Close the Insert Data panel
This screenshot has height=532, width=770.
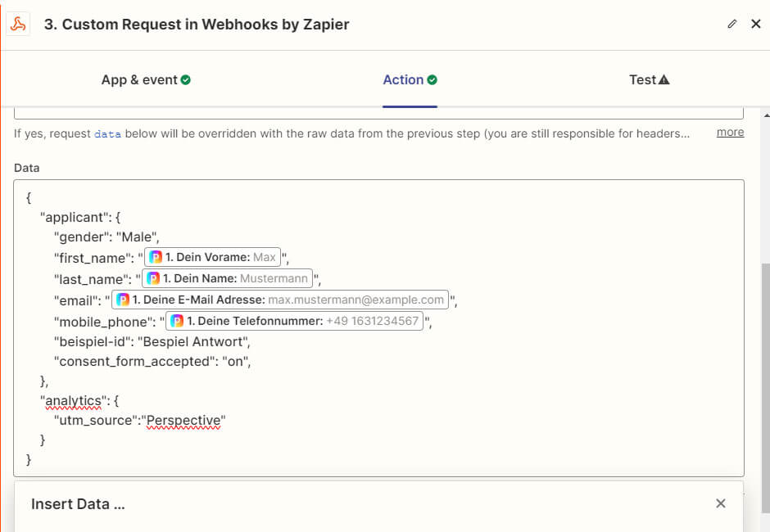[720, 504]
